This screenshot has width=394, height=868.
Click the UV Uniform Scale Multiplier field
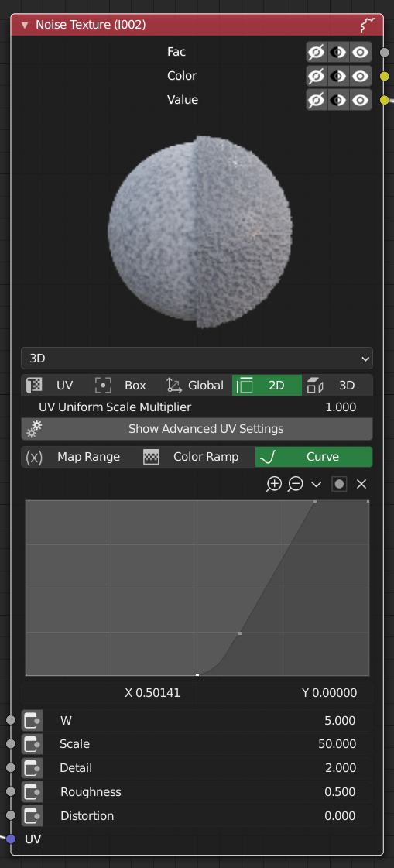tap(197, 407)
